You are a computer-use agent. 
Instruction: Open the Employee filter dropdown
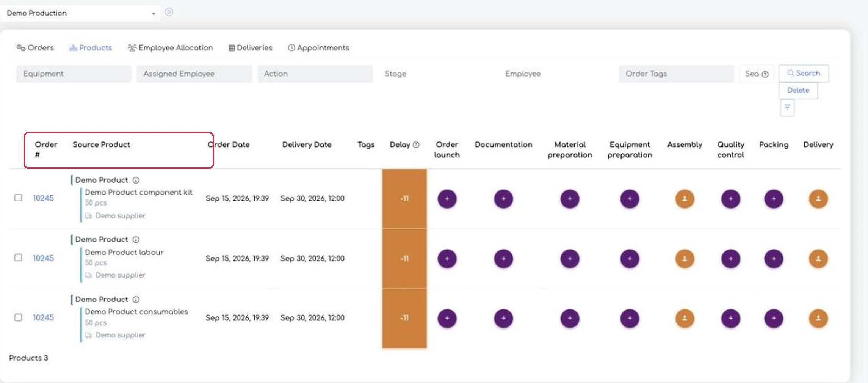point(556,74)
